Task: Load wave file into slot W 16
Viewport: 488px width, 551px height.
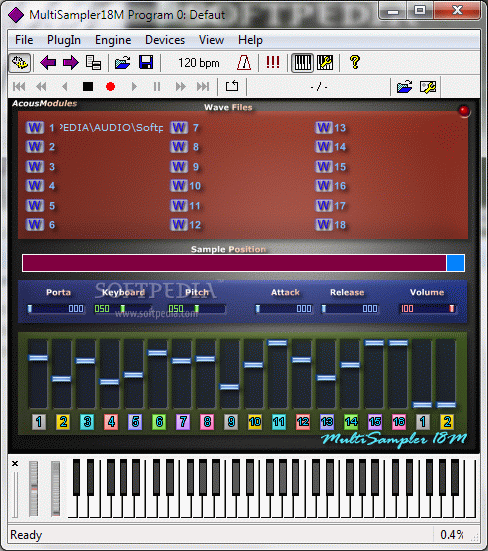Action: tap(324, 186)
